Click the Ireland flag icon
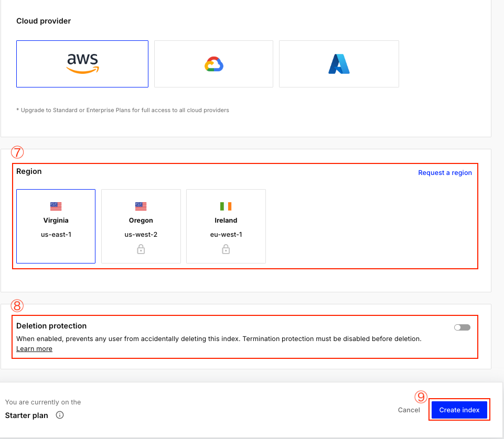Viewport: 504px width, 439px height. coord(226,206)
